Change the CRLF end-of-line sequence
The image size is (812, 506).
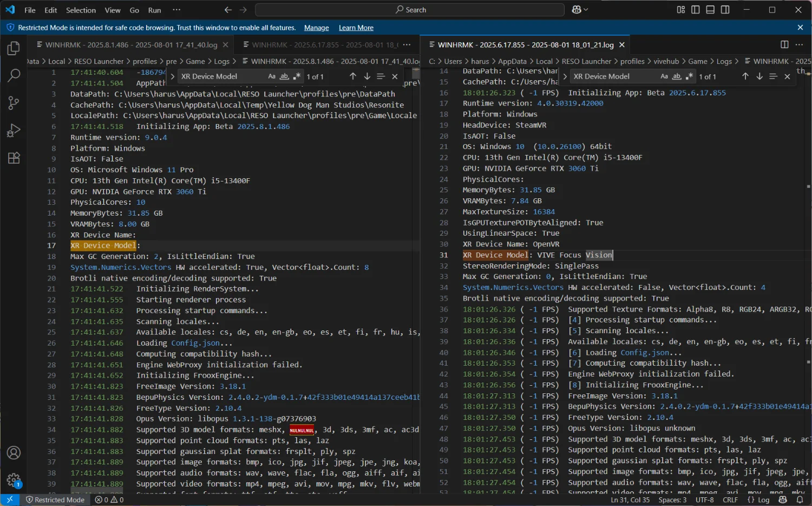click(x=730, y=499)
